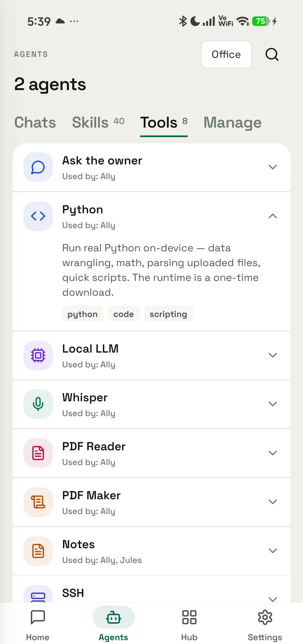Tap the SSH title text
This screenshot has height=644, width=303.
click(x=73, y=593)
